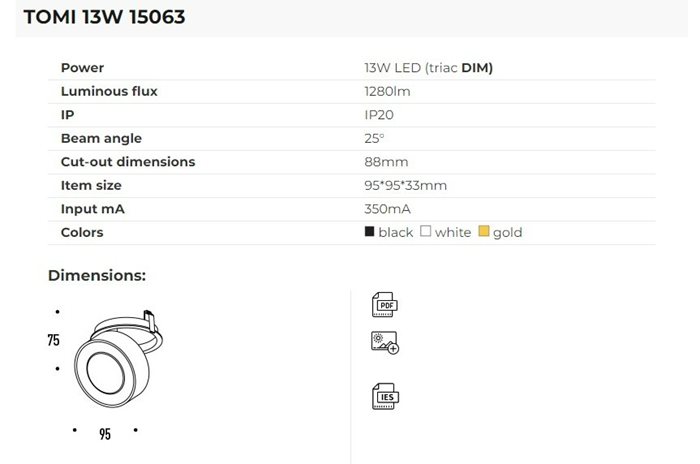Click the 350mA input value

[388, 208]
